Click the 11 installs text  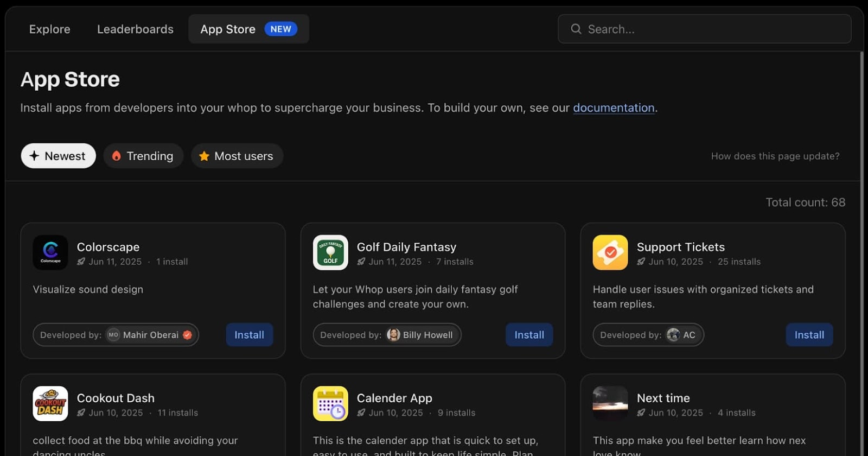pos(178,413)
